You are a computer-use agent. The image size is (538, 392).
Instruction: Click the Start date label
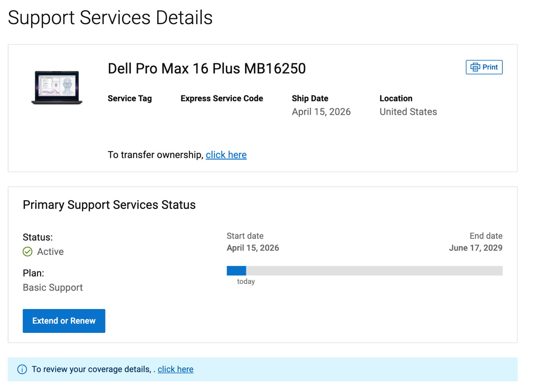pyautogui.click(x=245, y=236)
